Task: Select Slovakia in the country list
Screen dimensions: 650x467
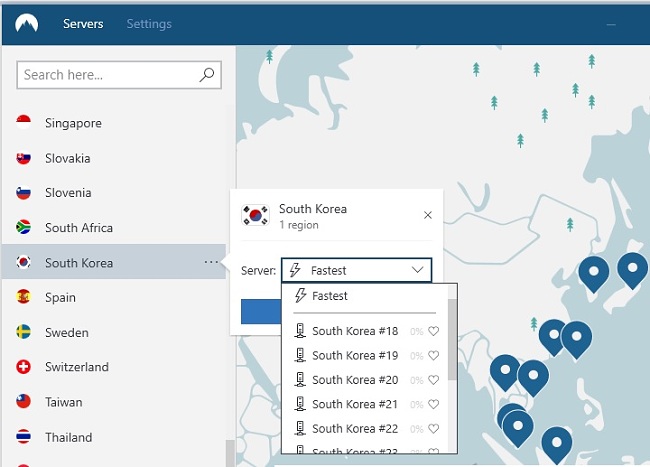Action: click(114, 158)
